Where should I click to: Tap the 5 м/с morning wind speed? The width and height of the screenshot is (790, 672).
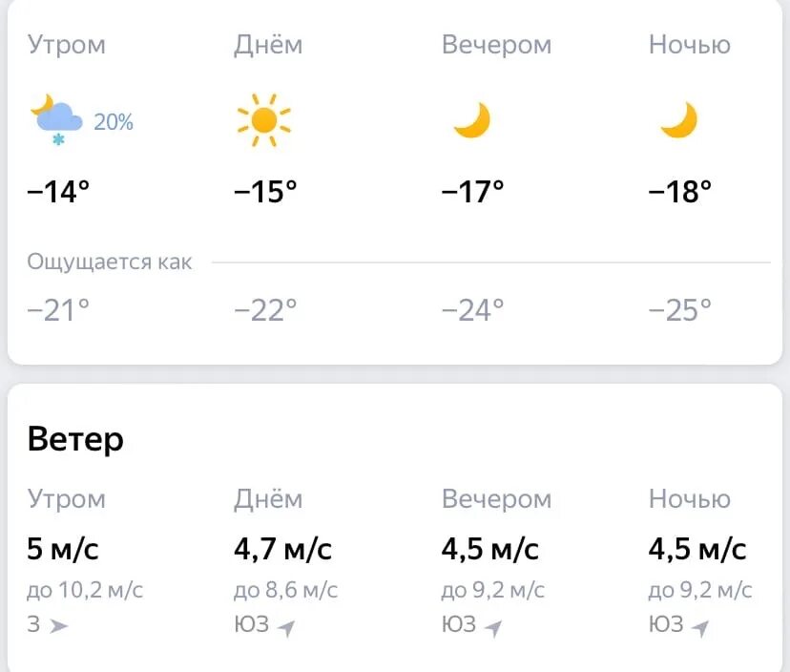[63, 549]
